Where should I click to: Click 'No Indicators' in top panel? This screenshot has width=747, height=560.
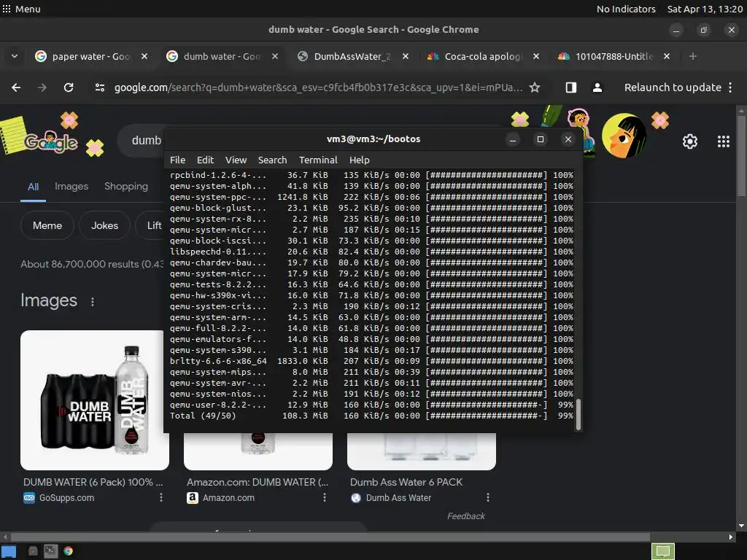tap(626, 9)
